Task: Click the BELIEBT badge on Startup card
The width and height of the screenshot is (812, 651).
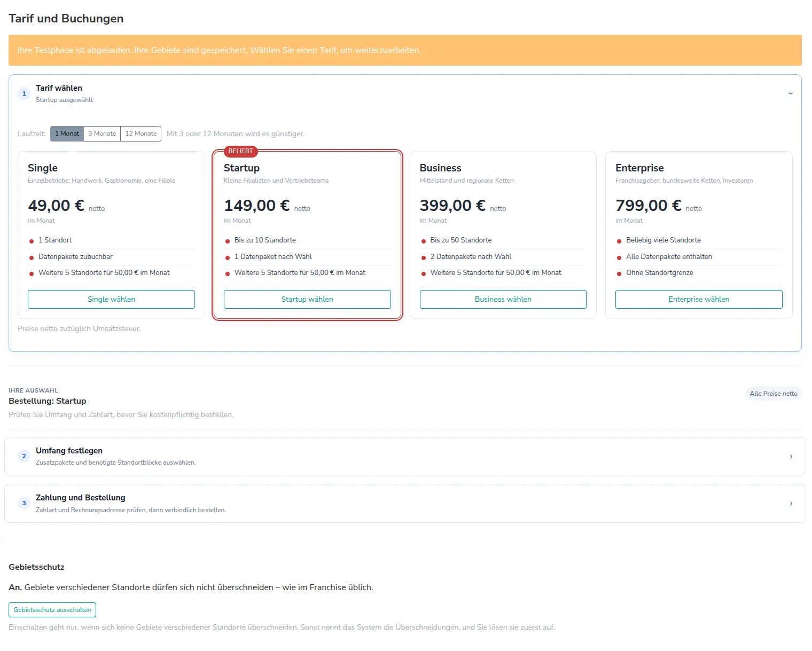Action: click(x=240, y=151)
